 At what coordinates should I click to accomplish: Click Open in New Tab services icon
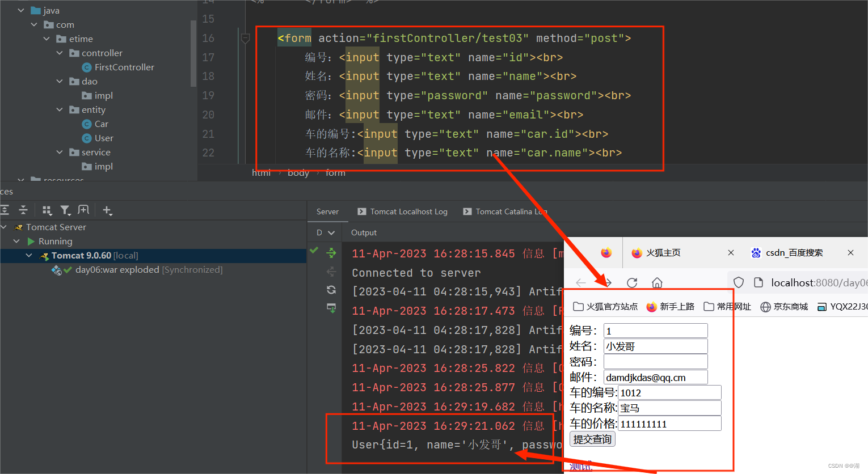(x=83, y=210)
